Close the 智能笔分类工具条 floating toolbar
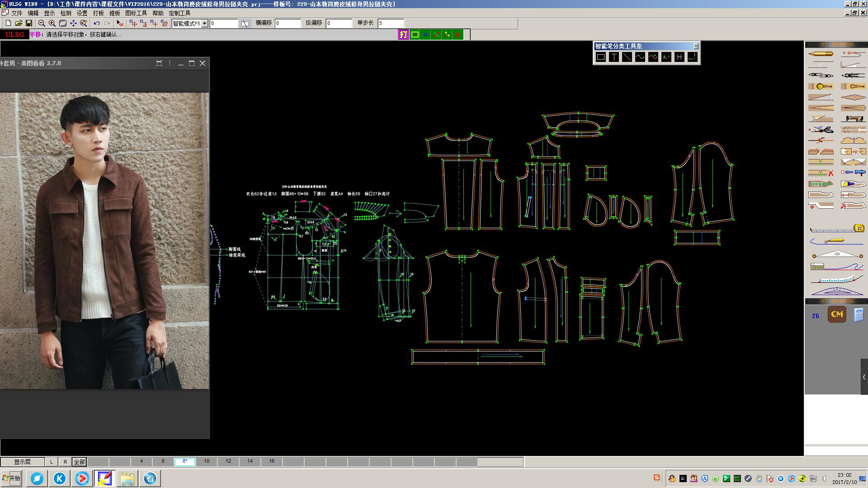This screenshot has width=868, height=488. [696, 46]
